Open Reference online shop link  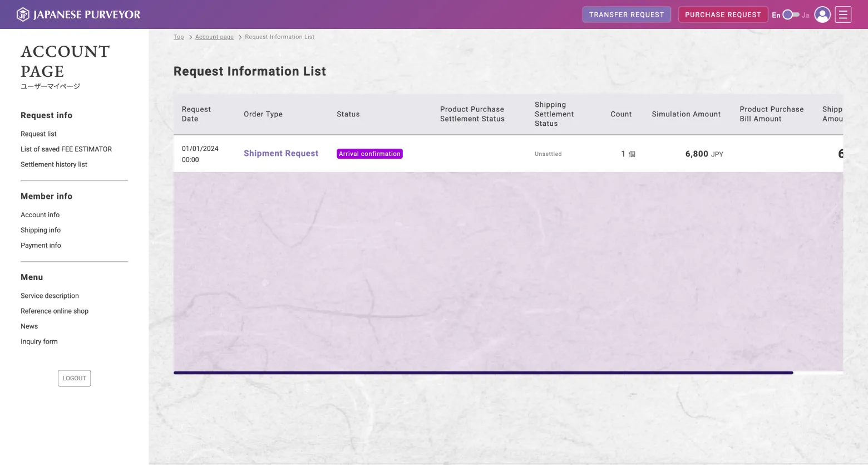click(x=55, y=311)
